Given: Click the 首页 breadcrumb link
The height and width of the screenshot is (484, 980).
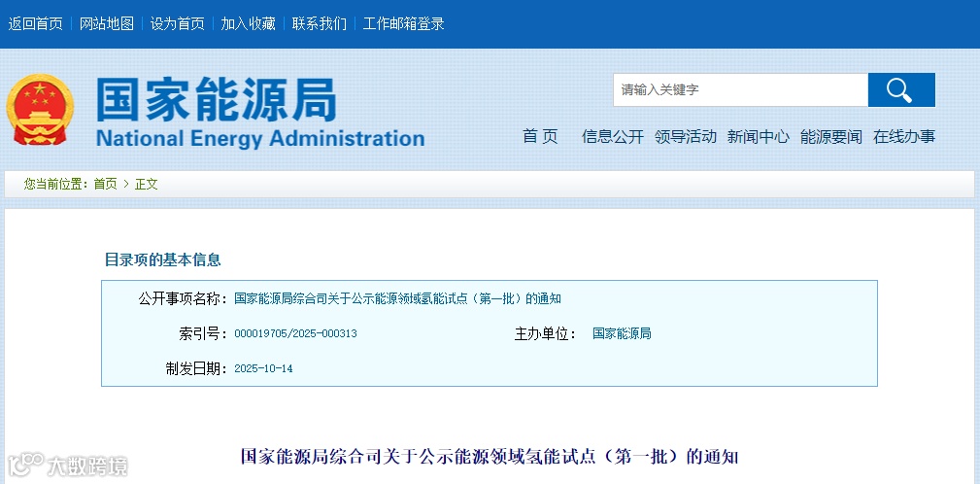Looking at the screenshot, I should 105,184.
